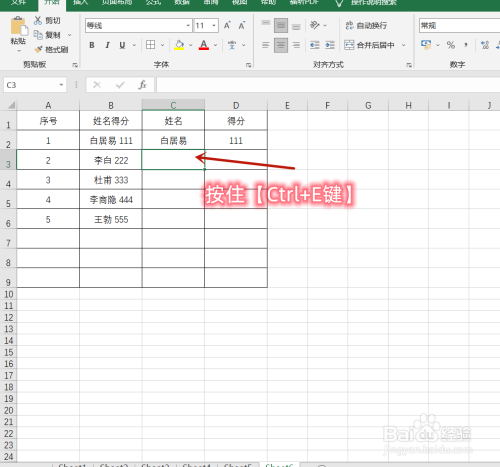This screenshot has width=500, height=467.
Task: Select column B header
Action: point(111,105)
